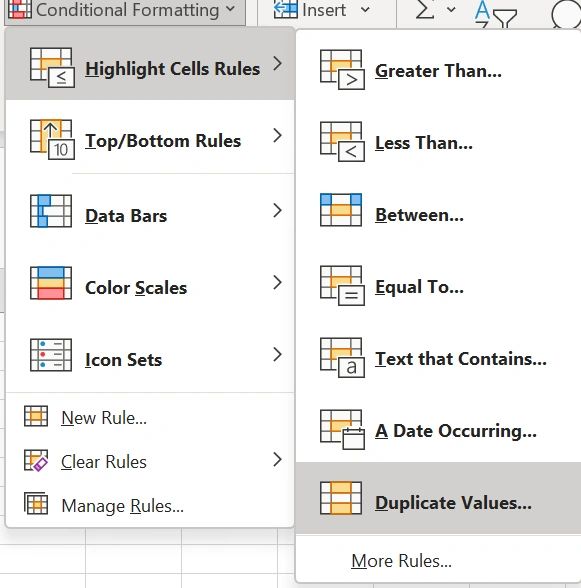Expand the Clear Rules submenu arrow
This screenshot has width=581, height=588.
coord(277,459)
